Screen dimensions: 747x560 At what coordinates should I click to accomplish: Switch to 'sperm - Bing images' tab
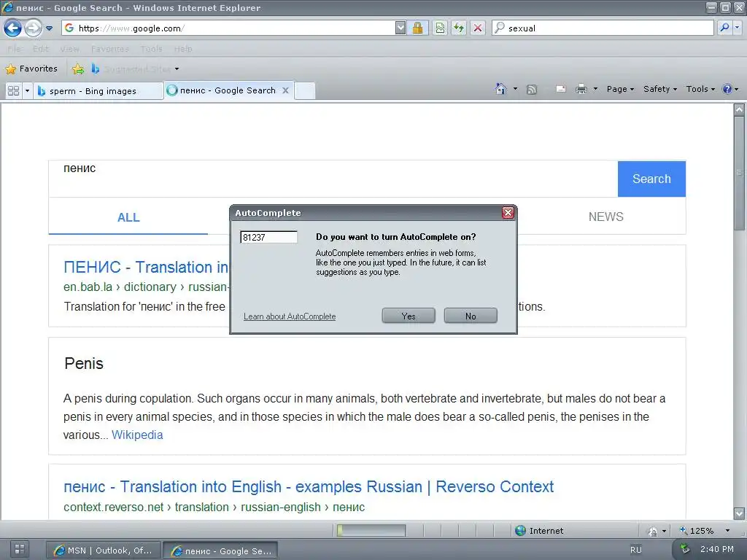[x=98, y=90]
